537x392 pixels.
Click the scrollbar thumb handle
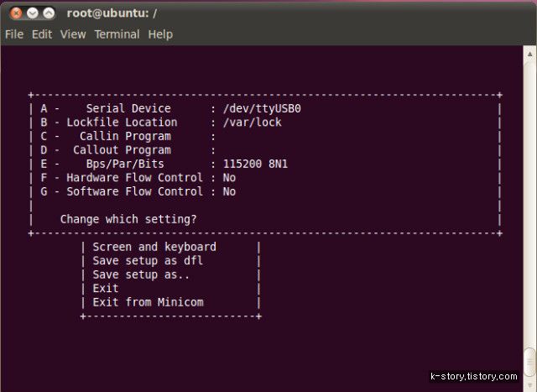pyautogui.click(x=530, y=361)
